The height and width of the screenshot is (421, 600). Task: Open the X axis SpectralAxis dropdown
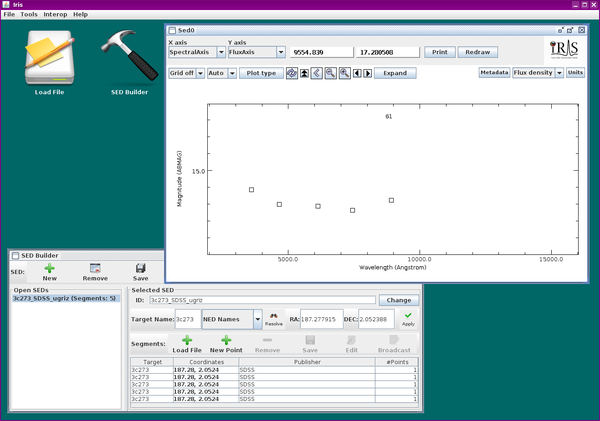(x=221, y=52)
